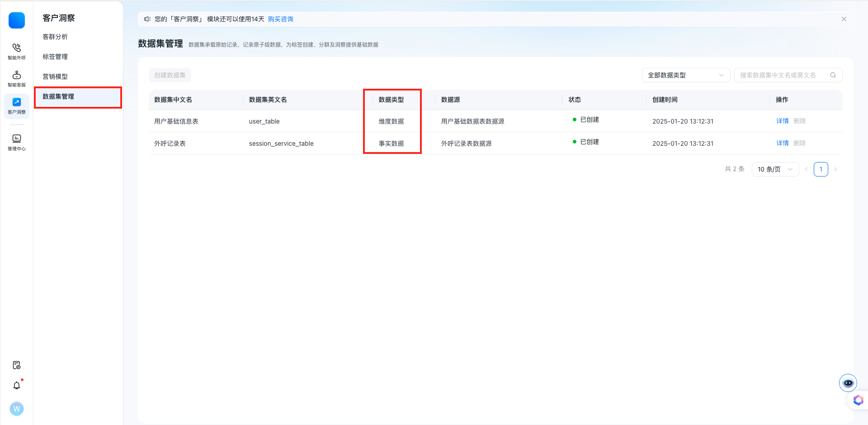
Task: Open 标签管理 from the sidebar
Action: 55,57
